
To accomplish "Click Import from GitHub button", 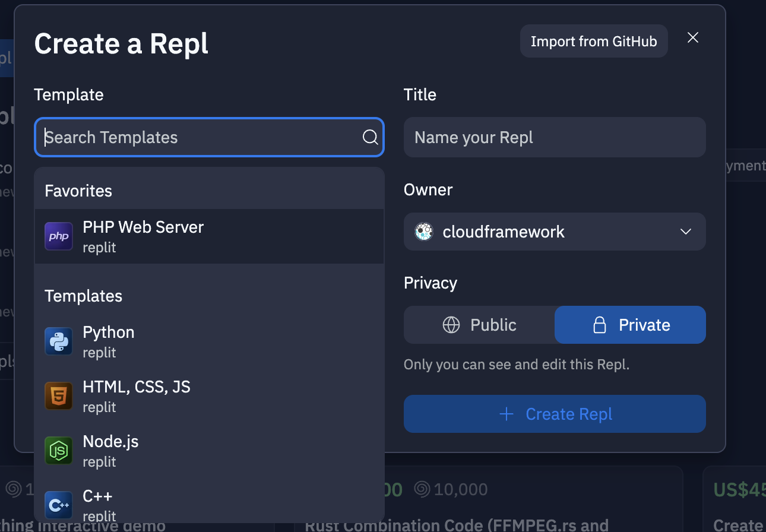I will [x=594, y=42].
